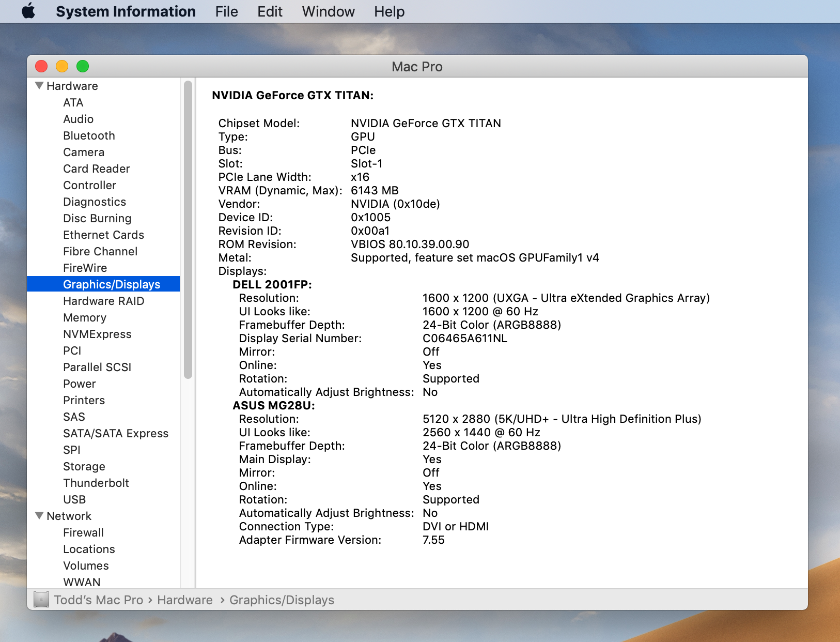
Task: Click the Device ID value 0x1005
Action: tap(370, 217)
